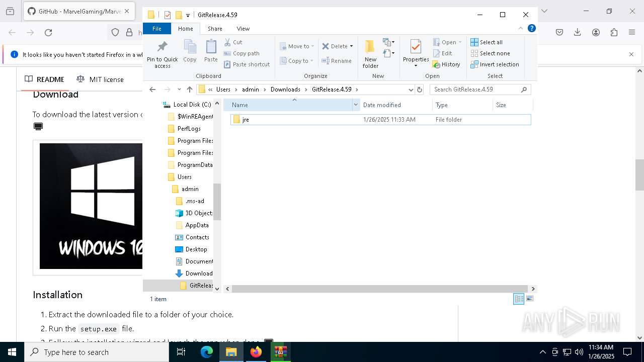Screen dimensions: 644x362
Task: Switch to Large icons view layout
Action: [x=529, y=299]
